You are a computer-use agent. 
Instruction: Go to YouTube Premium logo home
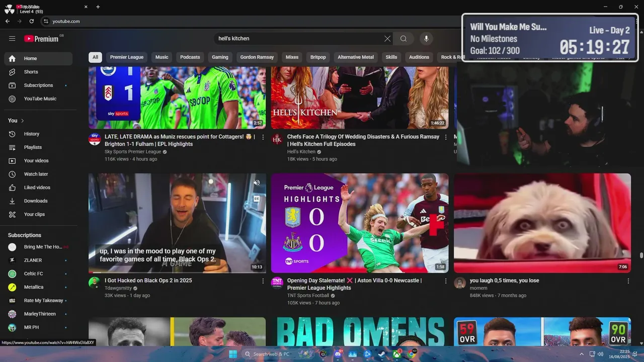click(x=41, y=39)
